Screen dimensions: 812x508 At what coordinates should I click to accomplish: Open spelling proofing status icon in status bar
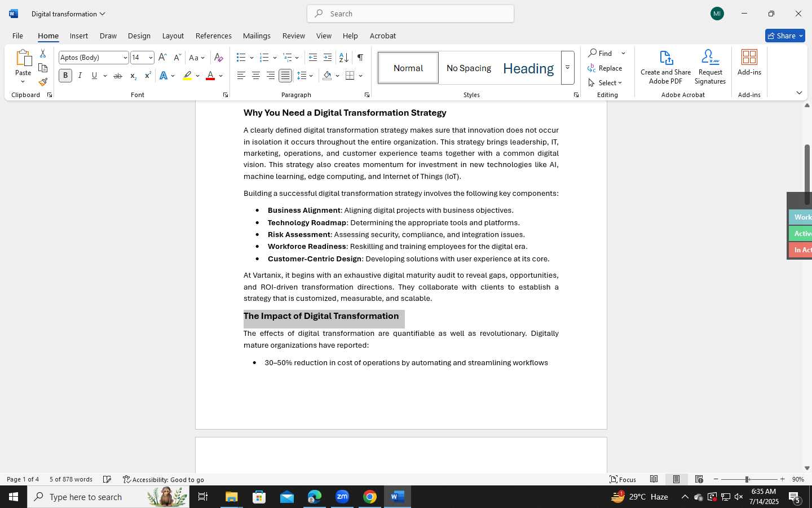point(107,479)
